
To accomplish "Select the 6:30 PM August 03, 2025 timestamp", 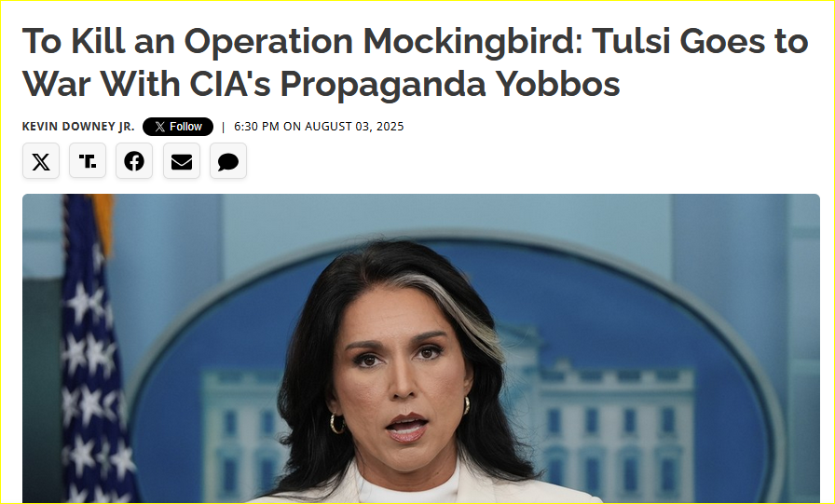I will coord(319,127).
